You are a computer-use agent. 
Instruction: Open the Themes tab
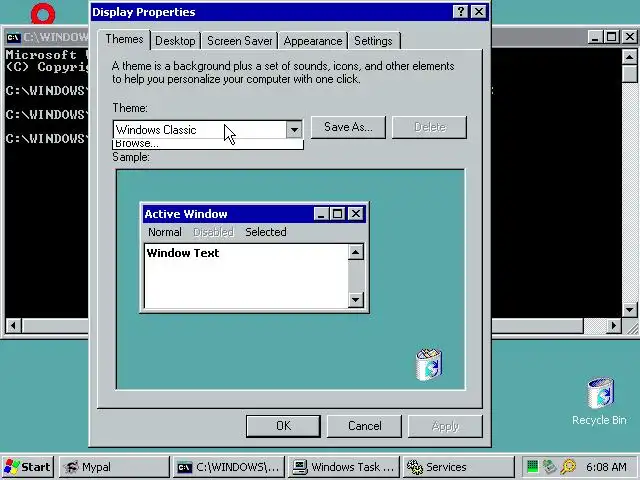tap(124, 40)
